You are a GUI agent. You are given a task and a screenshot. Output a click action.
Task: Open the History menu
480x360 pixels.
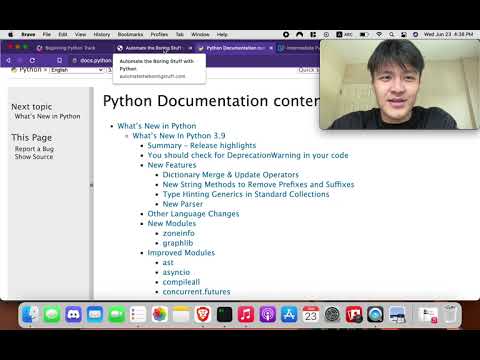pos(102,34)
